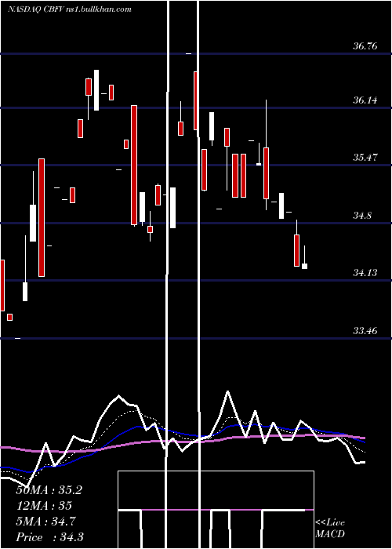Click the <<Live MACD label
Image resolution: width=392 pixels, height=549 pixels.
point(330,529)
